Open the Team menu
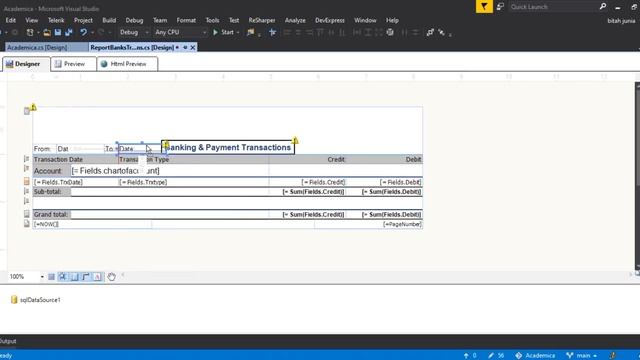Viewport: 640px width, 360px height. click(160, 20)
